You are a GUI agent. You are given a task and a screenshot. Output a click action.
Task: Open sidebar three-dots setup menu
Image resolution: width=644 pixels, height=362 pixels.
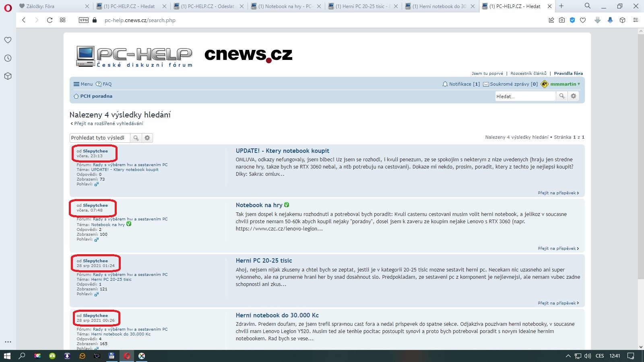[x=8, y=342]
